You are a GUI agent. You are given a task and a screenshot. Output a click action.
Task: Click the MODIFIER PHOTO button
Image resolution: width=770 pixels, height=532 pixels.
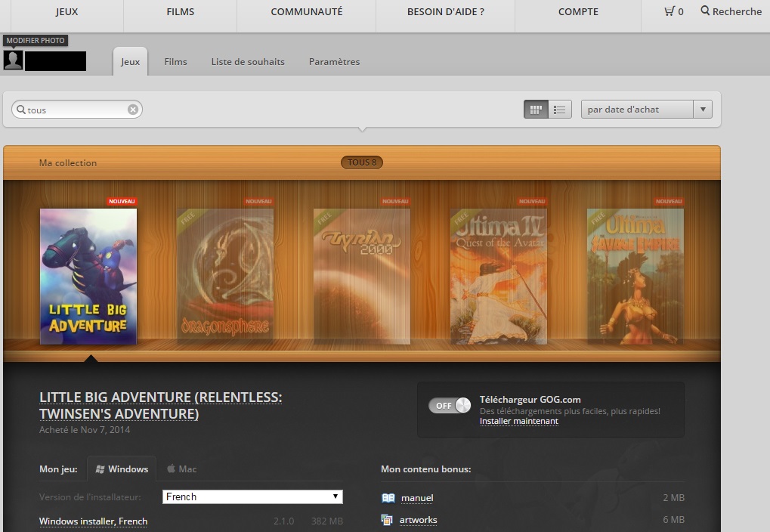click(x=35, y=40)
